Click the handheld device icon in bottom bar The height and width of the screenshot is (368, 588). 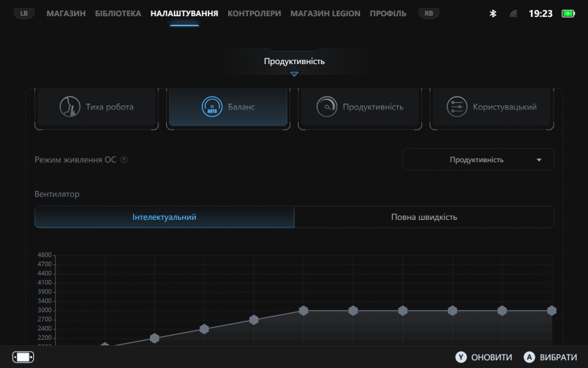coord(23,357)
